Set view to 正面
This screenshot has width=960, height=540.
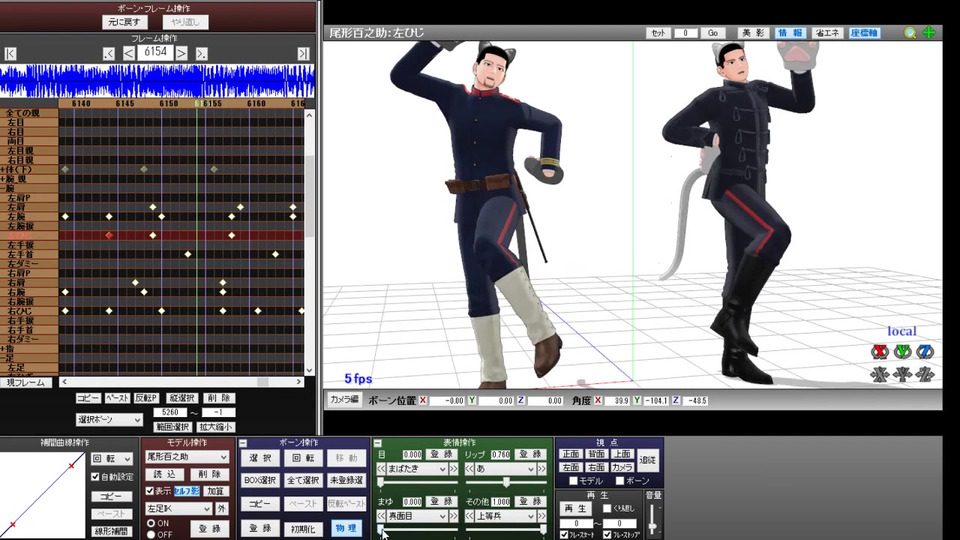pos(571,454)
